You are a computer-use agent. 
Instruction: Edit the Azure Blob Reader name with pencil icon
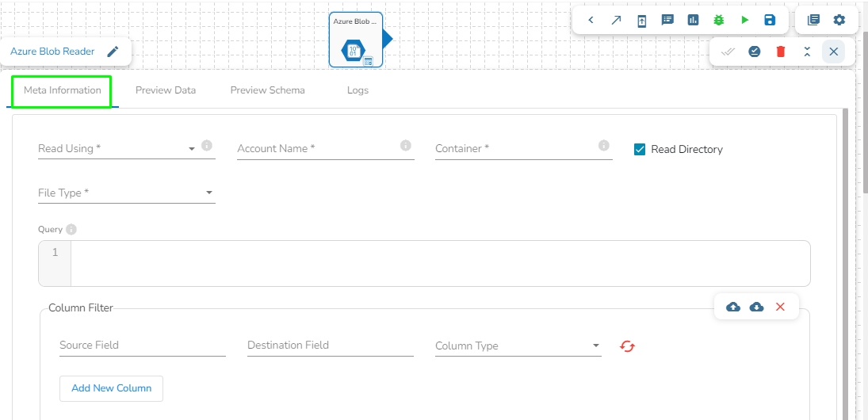pyautogui.click(x=113, y=52)
